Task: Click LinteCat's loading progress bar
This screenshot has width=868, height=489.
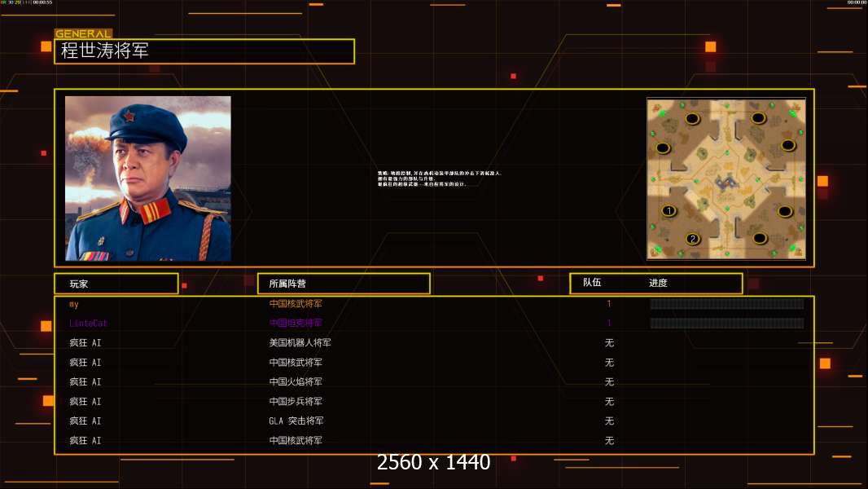Action: coord(727,323)
